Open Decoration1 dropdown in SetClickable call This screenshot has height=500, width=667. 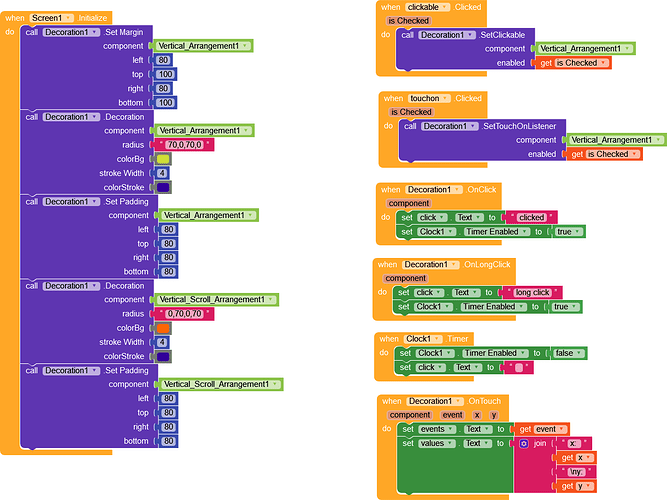pyautogui.click(x=447, y=35)
